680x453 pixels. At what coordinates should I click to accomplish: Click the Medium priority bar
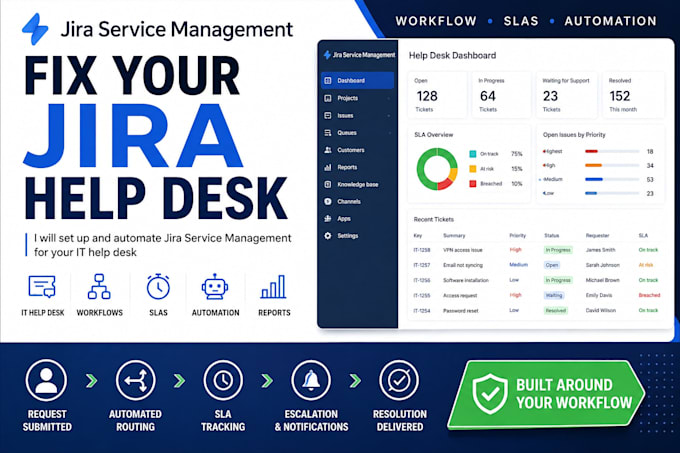612,179
